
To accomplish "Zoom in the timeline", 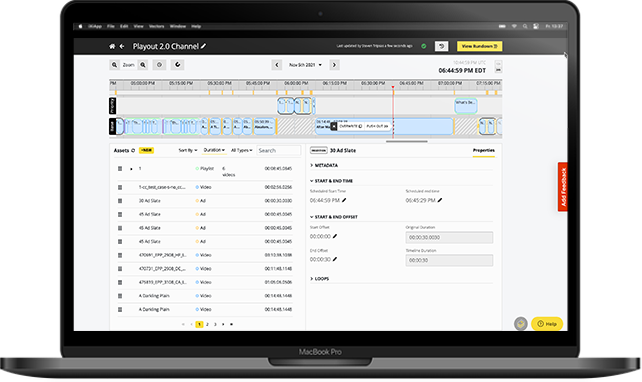I will 143,65.
